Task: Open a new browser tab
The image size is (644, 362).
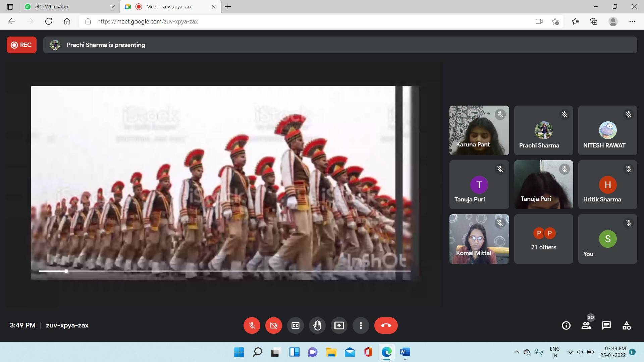Action: click(x=228, y=7)
